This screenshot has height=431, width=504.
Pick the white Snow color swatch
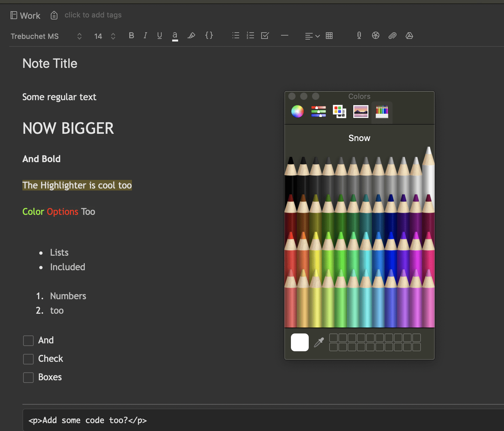tap(299, 342)
